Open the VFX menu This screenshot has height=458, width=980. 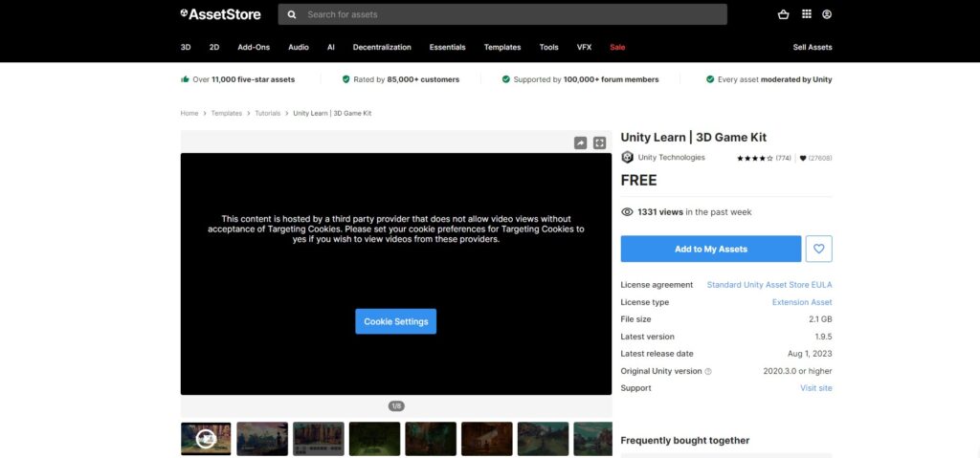pos(584,47)
